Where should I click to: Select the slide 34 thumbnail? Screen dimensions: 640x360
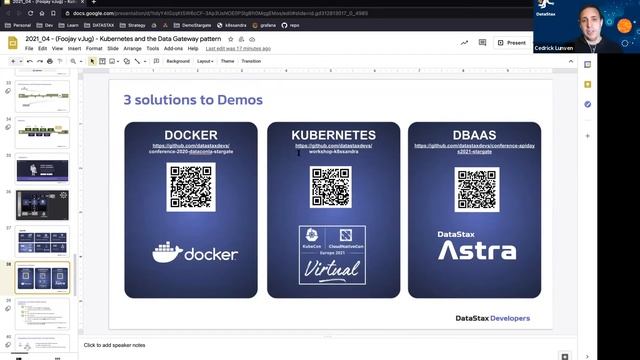(x=42, y=133)
